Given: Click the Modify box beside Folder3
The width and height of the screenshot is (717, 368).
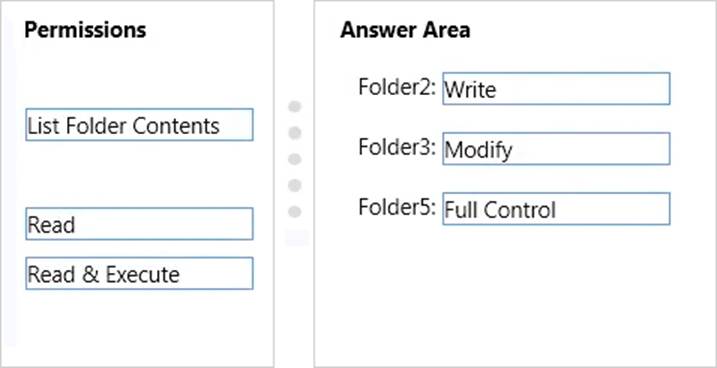Looking at the screenshot, I should (x=556, y=149).
